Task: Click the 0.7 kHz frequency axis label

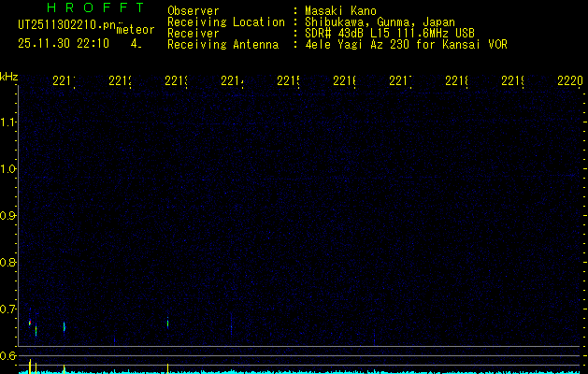Action: 7,309
